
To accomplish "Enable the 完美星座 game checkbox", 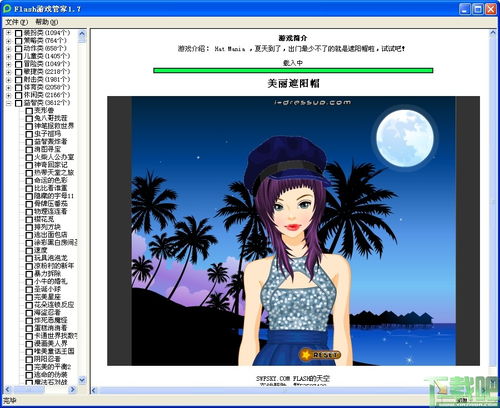I will [29, 297].
